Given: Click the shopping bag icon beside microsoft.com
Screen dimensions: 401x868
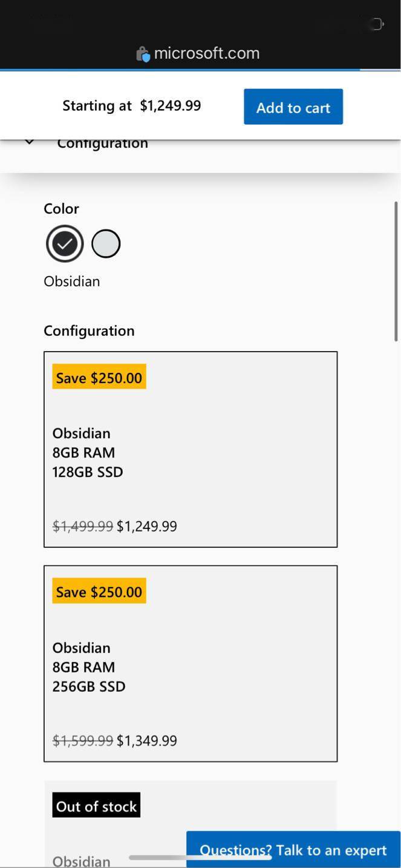Looking at the screenshot, I should pos(143,53).
